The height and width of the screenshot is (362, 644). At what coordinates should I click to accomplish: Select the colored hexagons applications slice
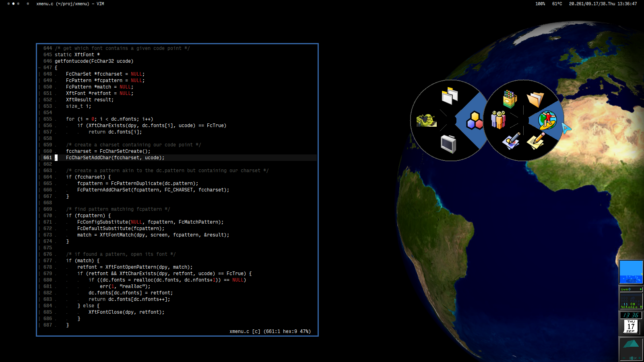(475, 120)
